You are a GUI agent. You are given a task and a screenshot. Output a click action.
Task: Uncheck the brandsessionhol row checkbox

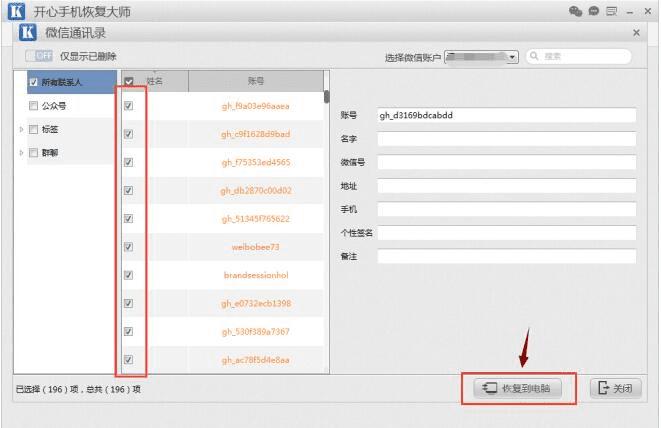(129, 275)
